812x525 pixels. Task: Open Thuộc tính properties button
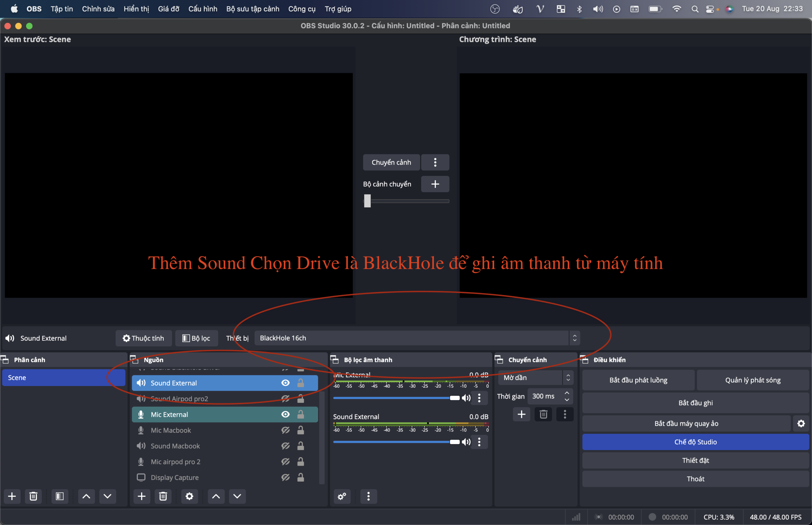pos(143,338)
